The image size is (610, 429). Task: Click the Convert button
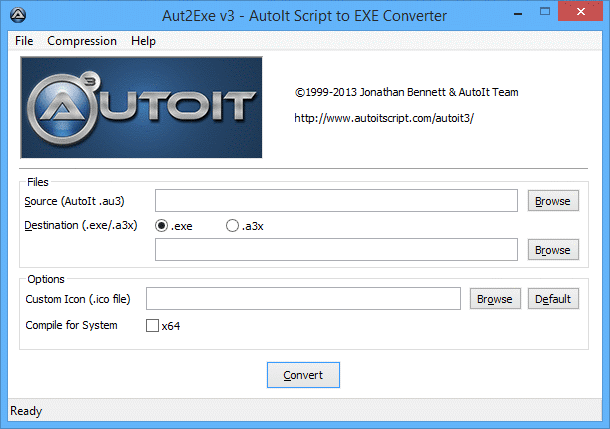click(x=303, y=375)
